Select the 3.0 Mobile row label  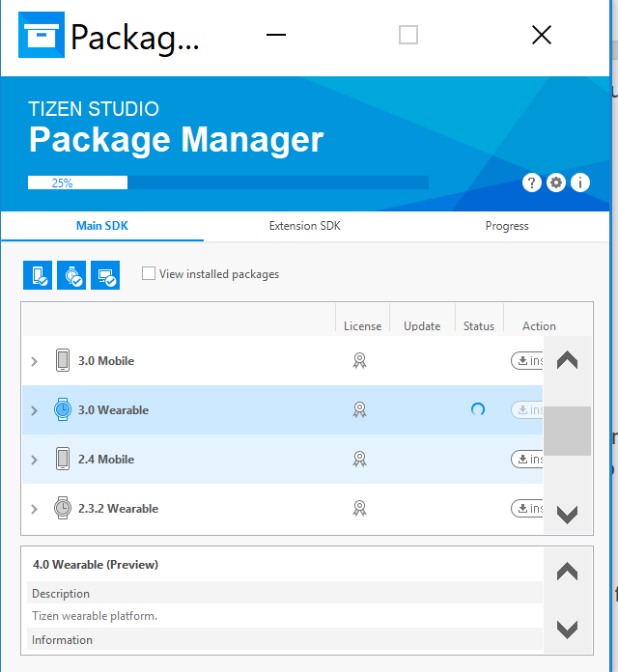tap(106, 361)
